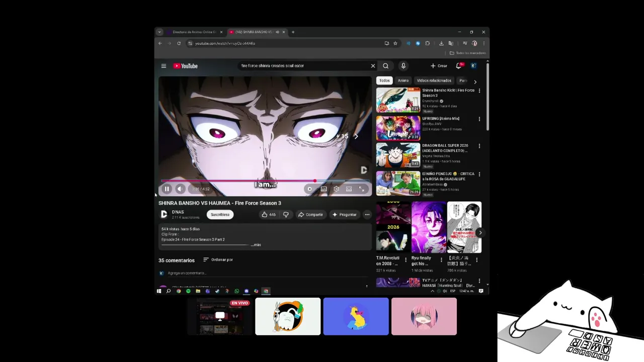The image size is (644, 362).
Task: Expand the description with ...más
Action: [256, 245]
